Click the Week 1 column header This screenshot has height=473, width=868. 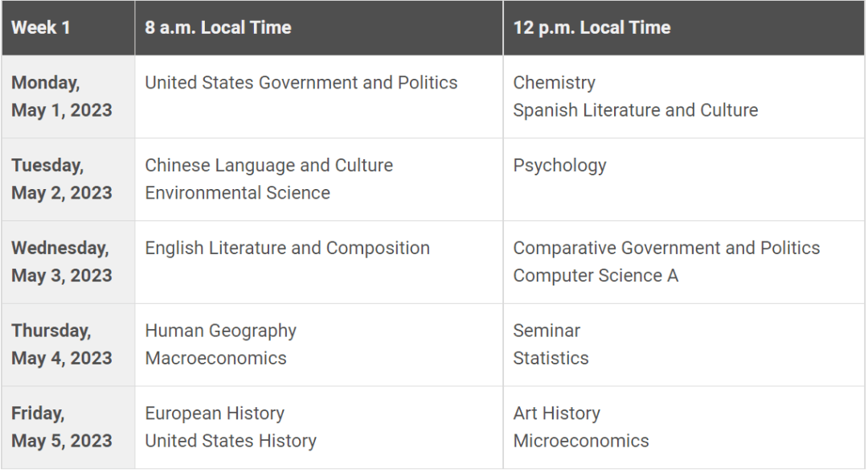point(41,27)
